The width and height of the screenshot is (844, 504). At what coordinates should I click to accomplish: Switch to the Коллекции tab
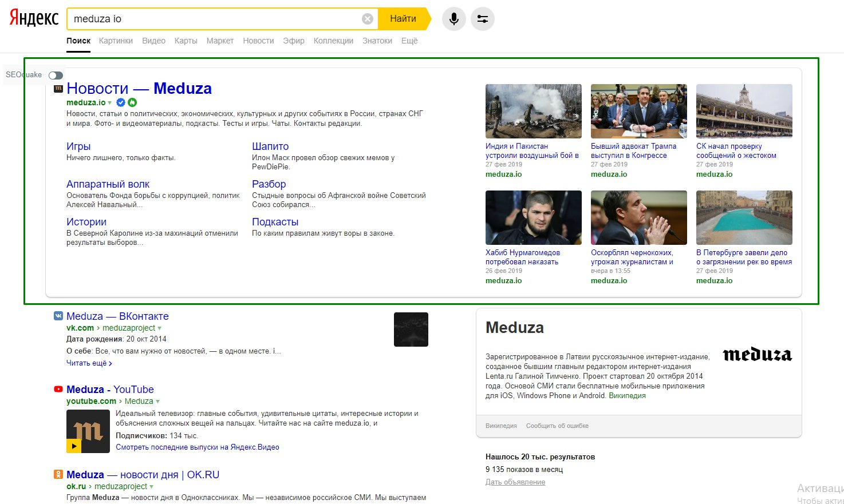point(333,41)
